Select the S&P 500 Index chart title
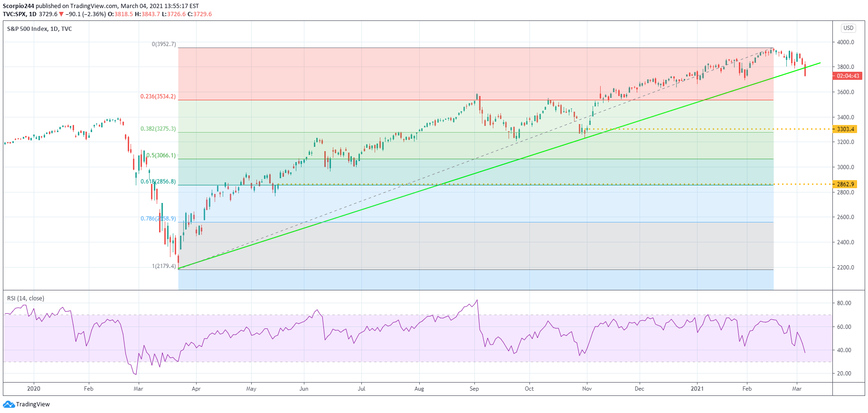 pos(39,29)
